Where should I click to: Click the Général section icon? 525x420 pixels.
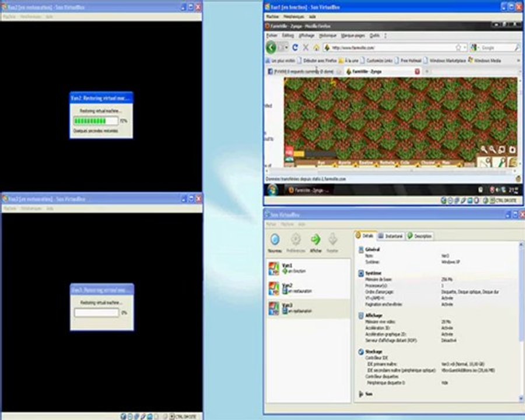pyautogui.click(x=361, y=250)
